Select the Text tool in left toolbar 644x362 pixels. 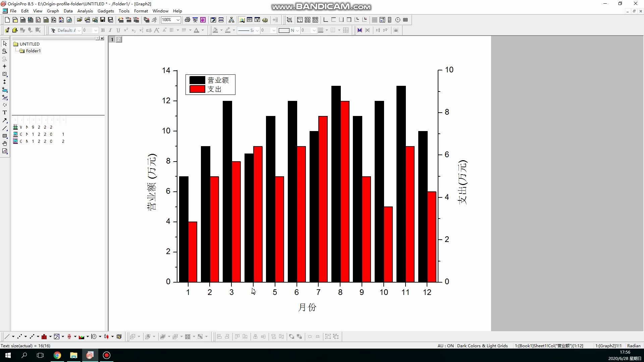coord(5,113)
